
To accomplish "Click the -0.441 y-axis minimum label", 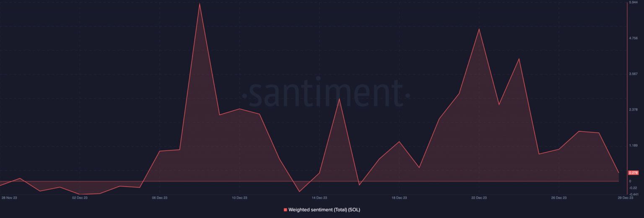I will tap(633, 194).
